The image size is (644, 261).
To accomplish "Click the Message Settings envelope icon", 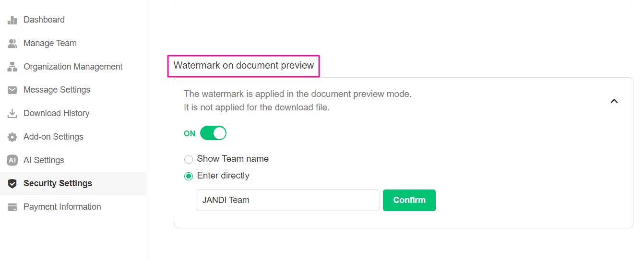I will tap(12, 90).
